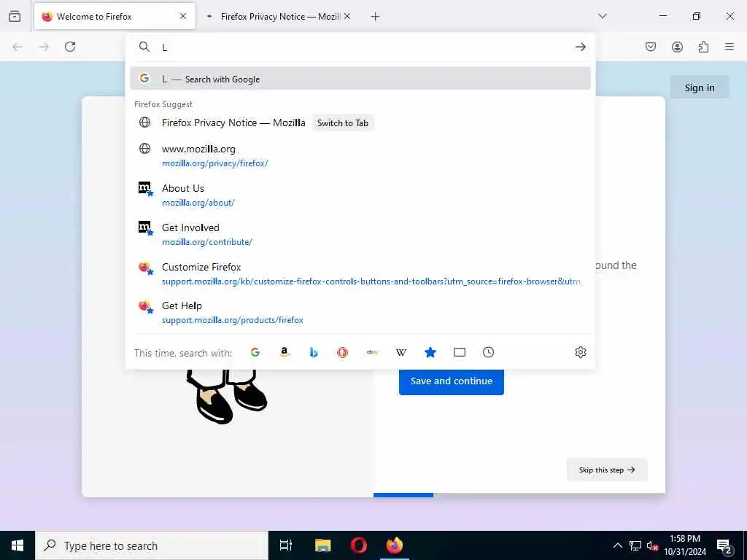Open the network status tray icon
Viewport: 747px width, 560px height.
[x=635, y=545]
